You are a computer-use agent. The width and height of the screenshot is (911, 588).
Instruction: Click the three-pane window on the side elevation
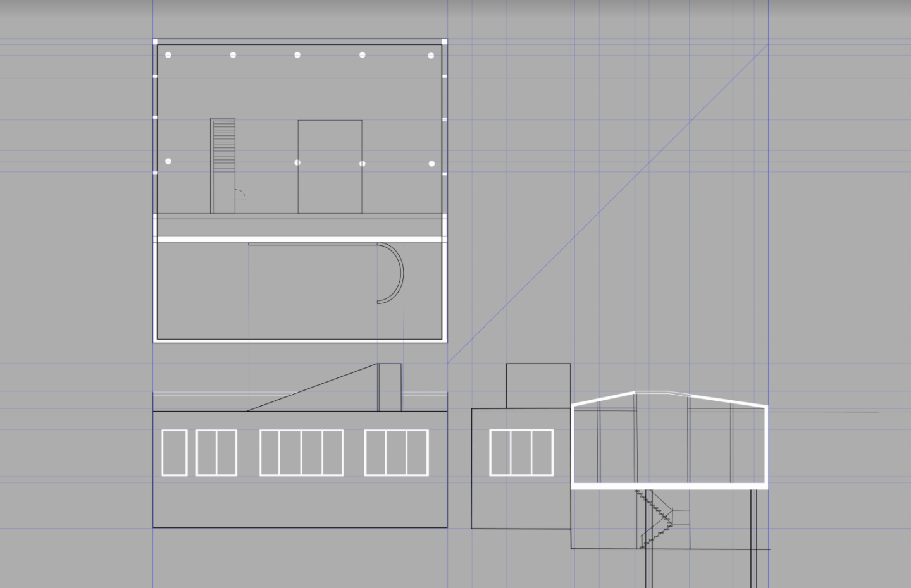[x=521, y=452]
